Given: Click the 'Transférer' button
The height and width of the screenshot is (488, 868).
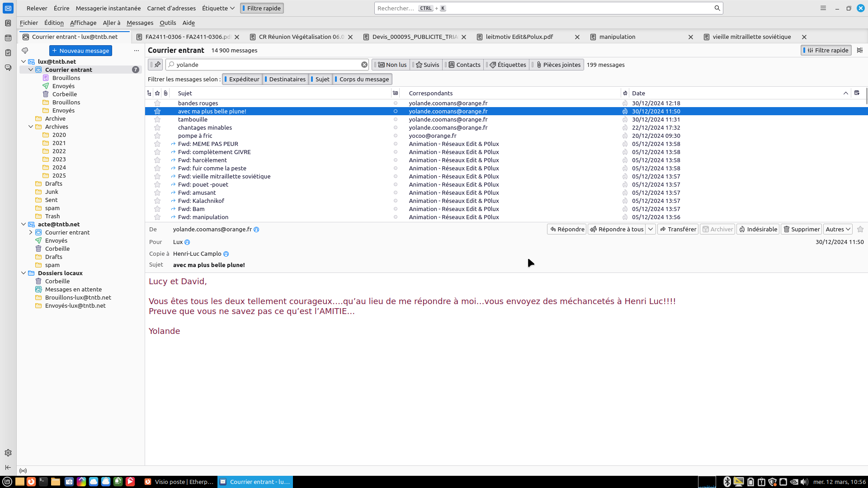Looking at the screenshot, I should (678, 230).
